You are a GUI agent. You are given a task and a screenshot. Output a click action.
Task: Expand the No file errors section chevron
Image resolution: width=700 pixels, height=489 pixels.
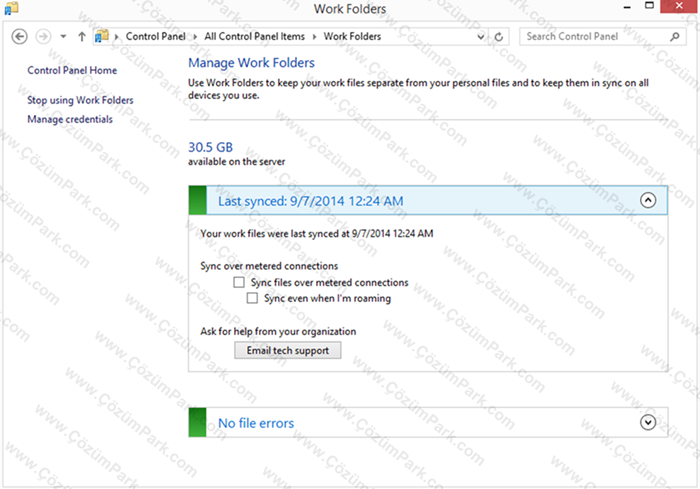tap(648, 422)
